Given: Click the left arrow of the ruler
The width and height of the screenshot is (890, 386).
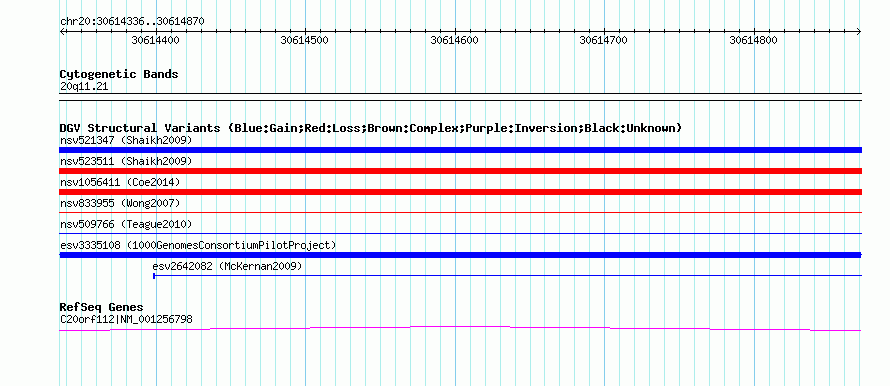Looking at the screenshot, I should [62, 32].
